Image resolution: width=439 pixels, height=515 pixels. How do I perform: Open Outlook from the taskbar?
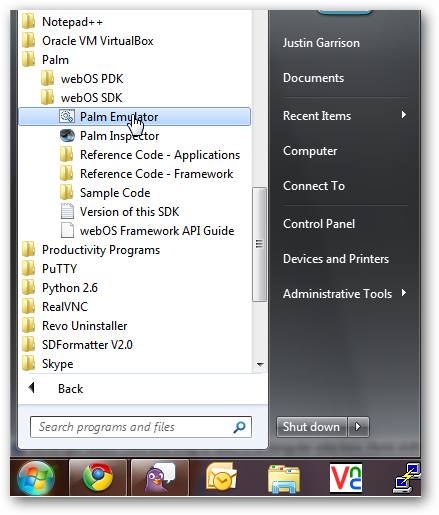221,478
